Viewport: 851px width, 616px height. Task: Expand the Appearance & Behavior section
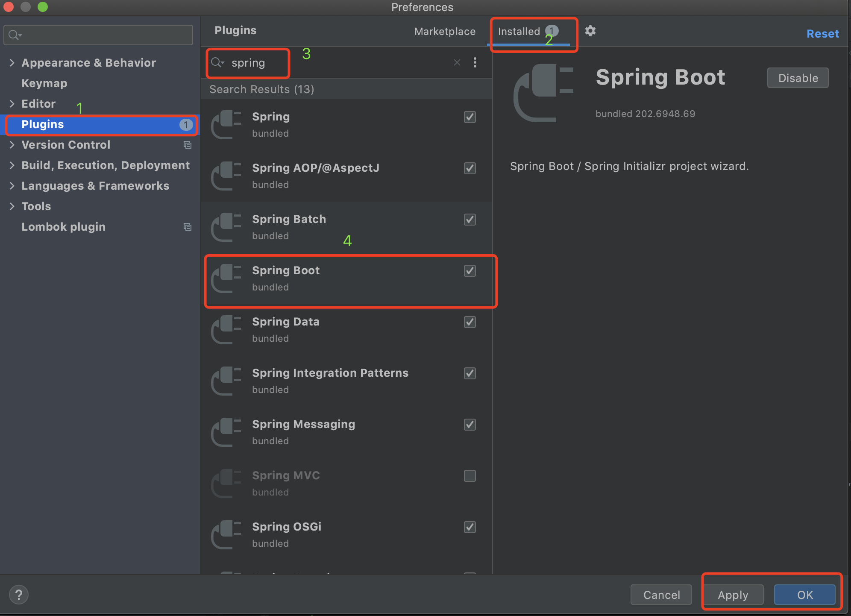[x=12, y=62]
